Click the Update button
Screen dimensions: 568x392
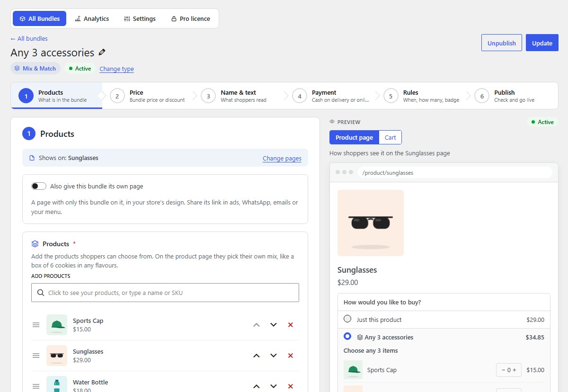(542, 43)
